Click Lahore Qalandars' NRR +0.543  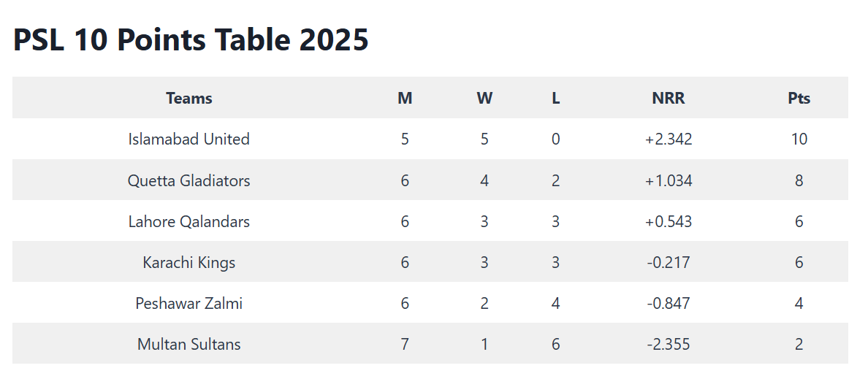tap(668, 221)
